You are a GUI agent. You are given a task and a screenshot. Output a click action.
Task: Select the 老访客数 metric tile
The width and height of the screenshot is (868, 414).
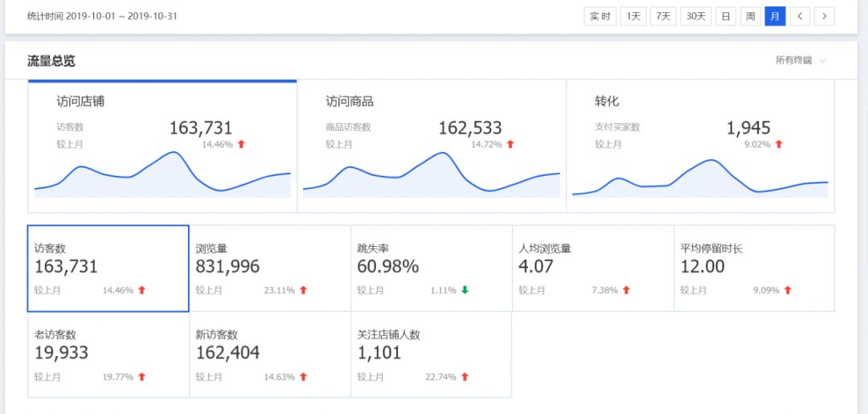tap(108, 355)
